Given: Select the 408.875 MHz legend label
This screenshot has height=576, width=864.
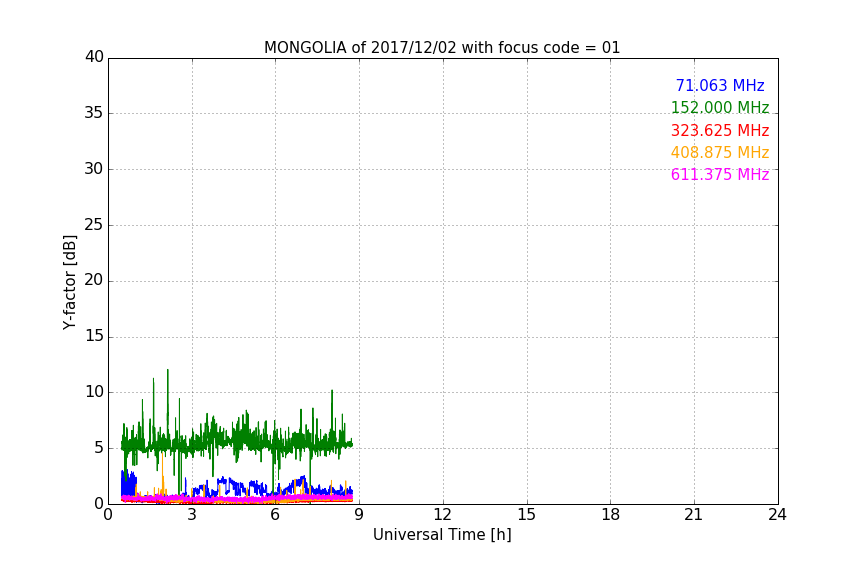Looking at the screenshot, I should pos(720,153).
